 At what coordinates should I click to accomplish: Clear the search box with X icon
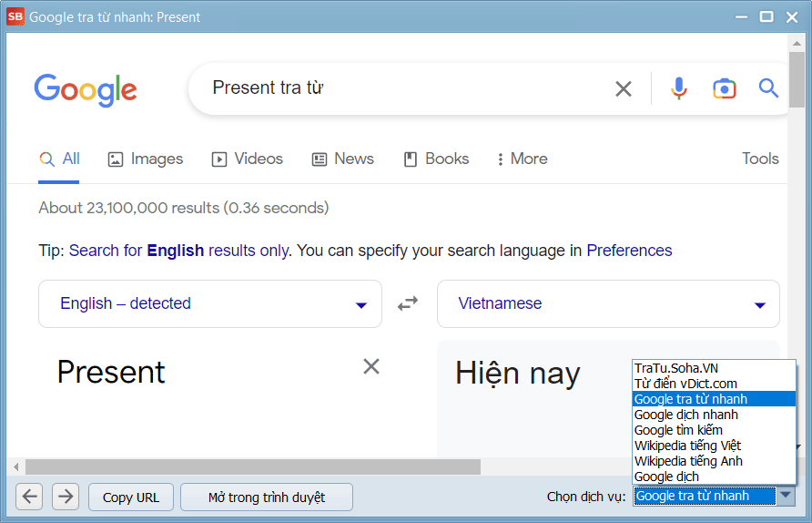click(624, 88)
